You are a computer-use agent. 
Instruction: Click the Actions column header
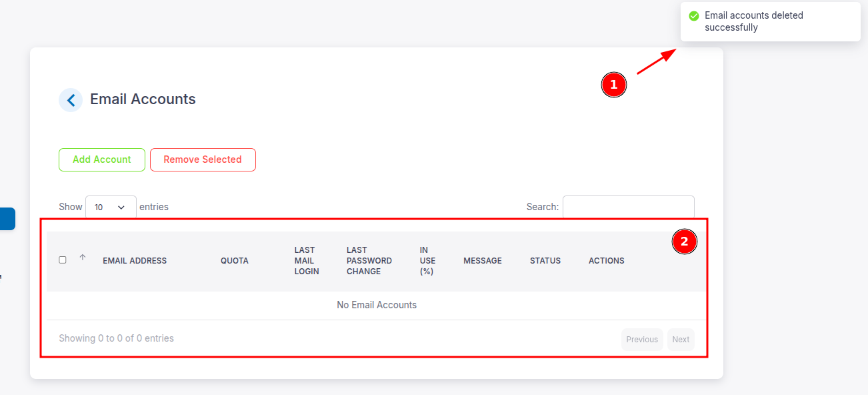607,261
